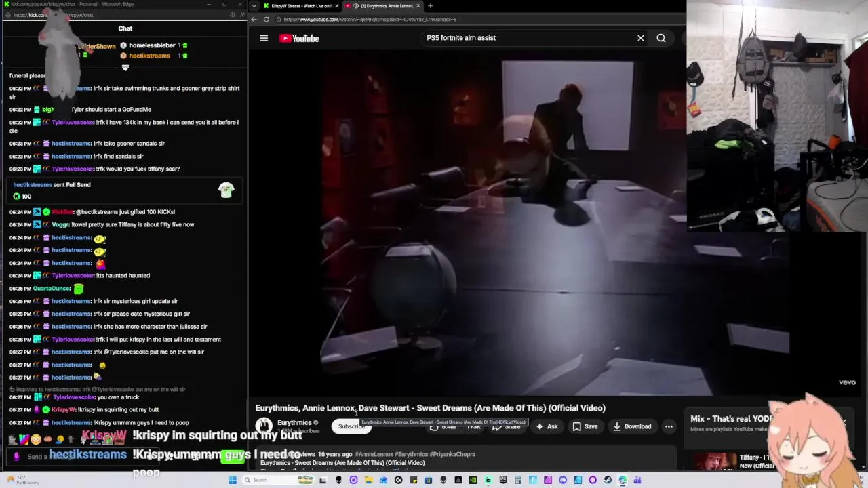Click homelessbieber in the top gifters

pos(152,45)
